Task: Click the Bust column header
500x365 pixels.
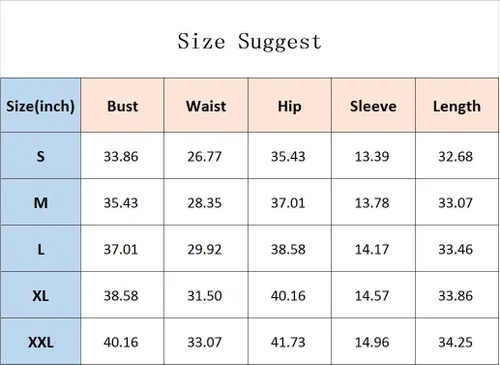Action: click(x=122, y=106)
